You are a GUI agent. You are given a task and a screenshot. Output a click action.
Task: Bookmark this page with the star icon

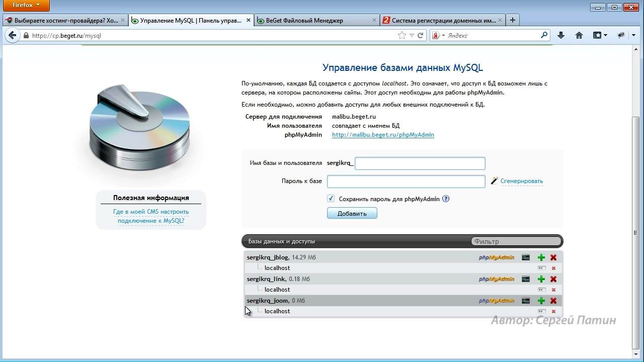point(401,35)
